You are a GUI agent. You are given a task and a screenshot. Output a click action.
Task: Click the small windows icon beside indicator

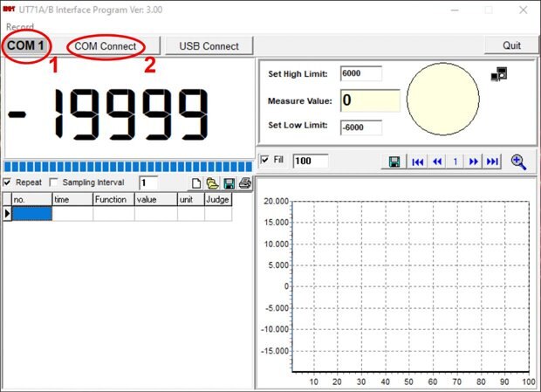tap(499, 75)
